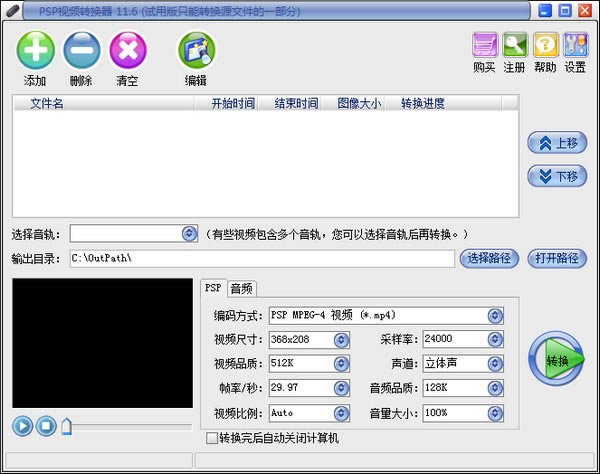Open the 编码方式 encoding format dropdown

coord(495,315)
